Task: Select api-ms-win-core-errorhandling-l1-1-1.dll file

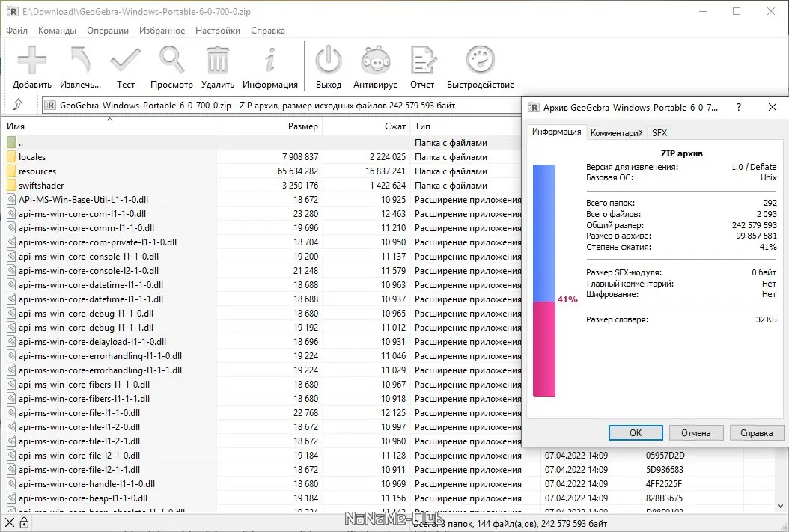Action: (x=100, y=370)
